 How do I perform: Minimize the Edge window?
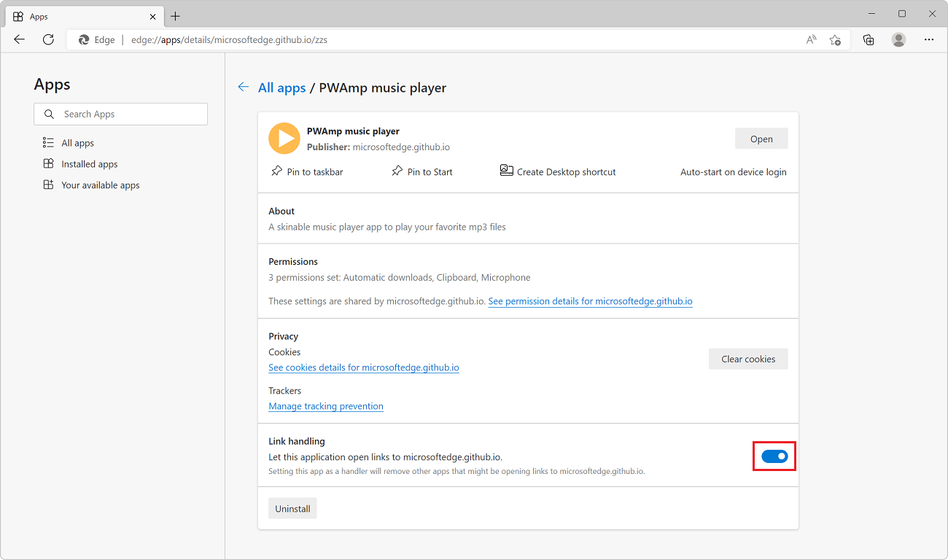point(872,14)
